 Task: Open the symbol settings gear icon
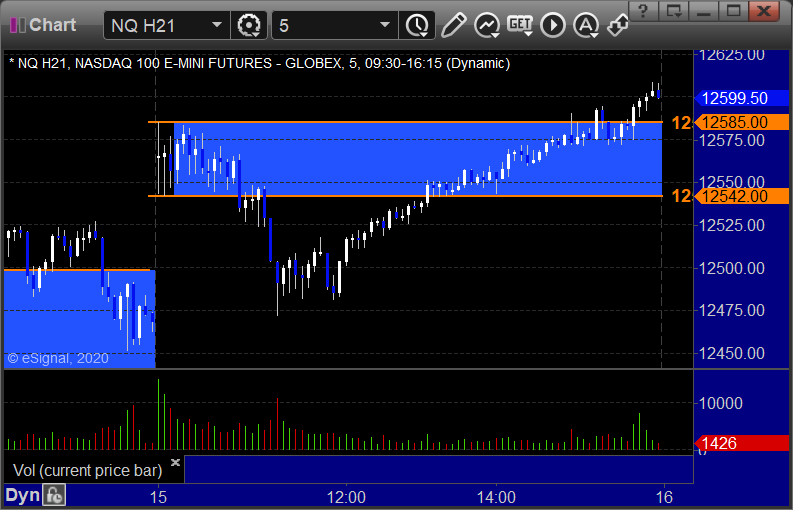click(249, 25)
